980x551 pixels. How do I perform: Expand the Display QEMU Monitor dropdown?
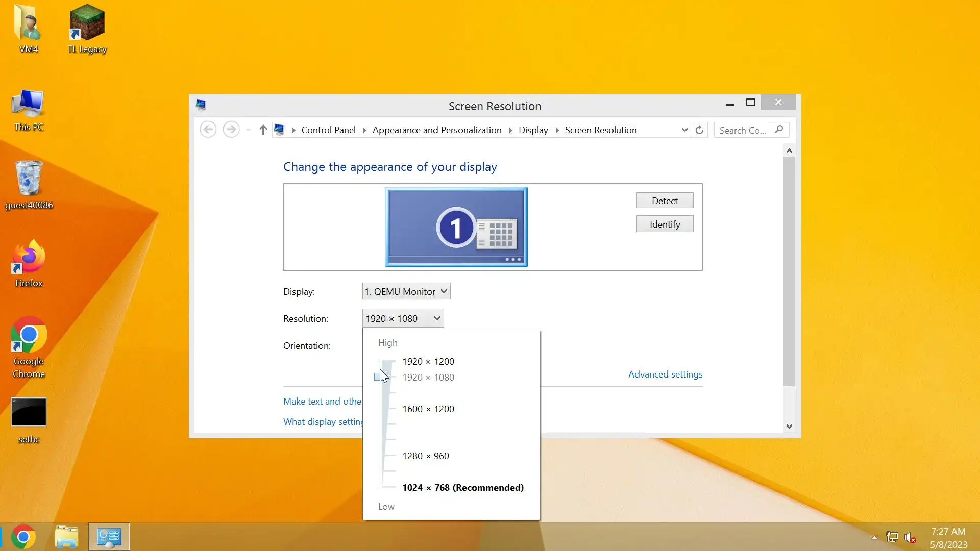[406, 291]
